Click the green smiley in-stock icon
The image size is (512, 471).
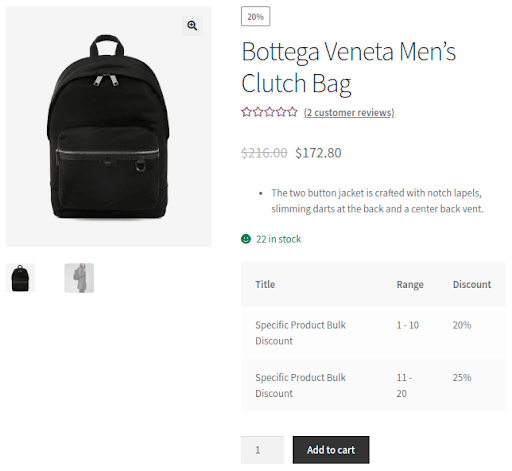click(x=246, y=239)
